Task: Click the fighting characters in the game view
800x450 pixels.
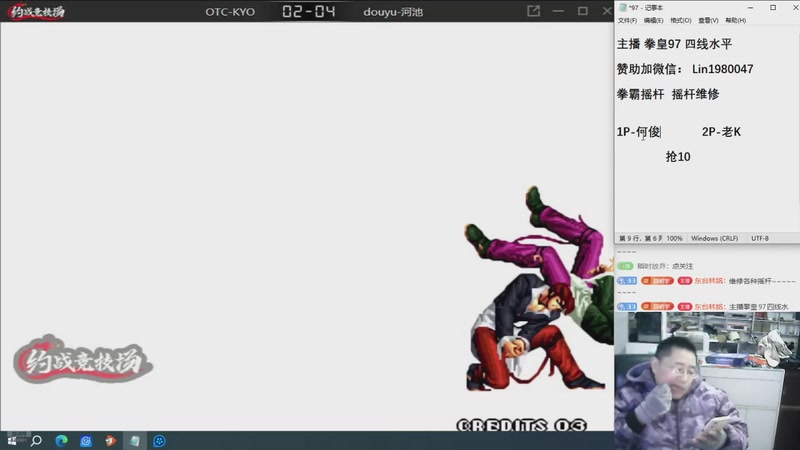Action: [539, 289]
